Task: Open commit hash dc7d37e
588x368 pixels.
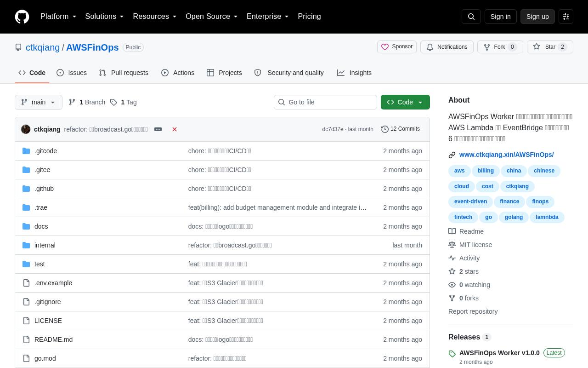Action: coord(333,129)
